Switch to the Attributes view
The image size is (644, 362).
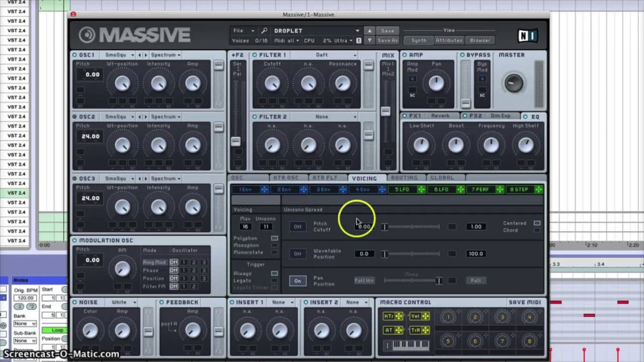tap(449, 40)
